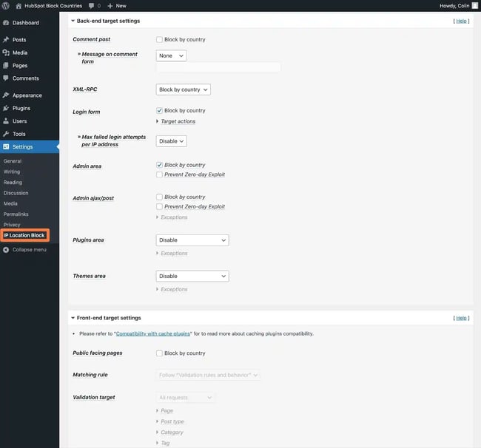Click the plus icon for New
The width and height of the screenshot is (481, 448).
pyautogui.click(x=110, y=6)
